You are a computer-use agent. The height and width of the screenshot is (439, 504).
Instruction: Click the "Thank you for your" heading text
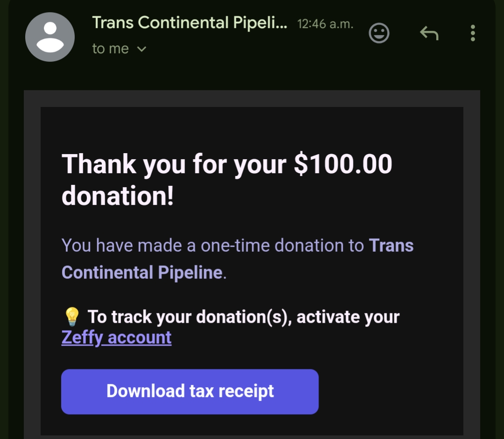click(174, 164)
